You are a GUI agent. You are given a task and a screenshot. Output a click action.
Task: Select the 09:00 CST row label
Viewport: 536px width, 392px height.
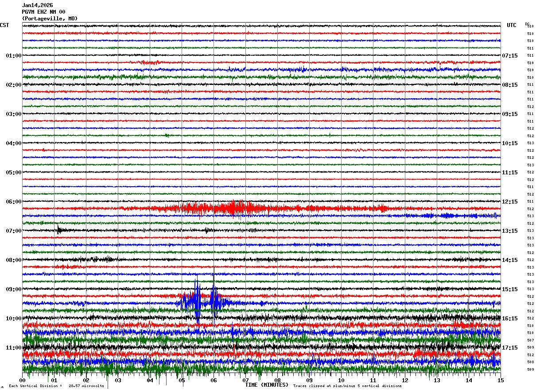pos(14,289)
